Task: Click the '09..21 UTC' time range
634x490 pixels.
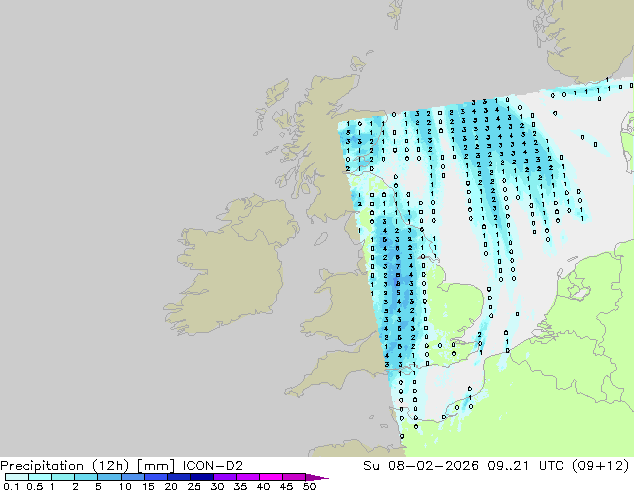Action: pos(526,466)
